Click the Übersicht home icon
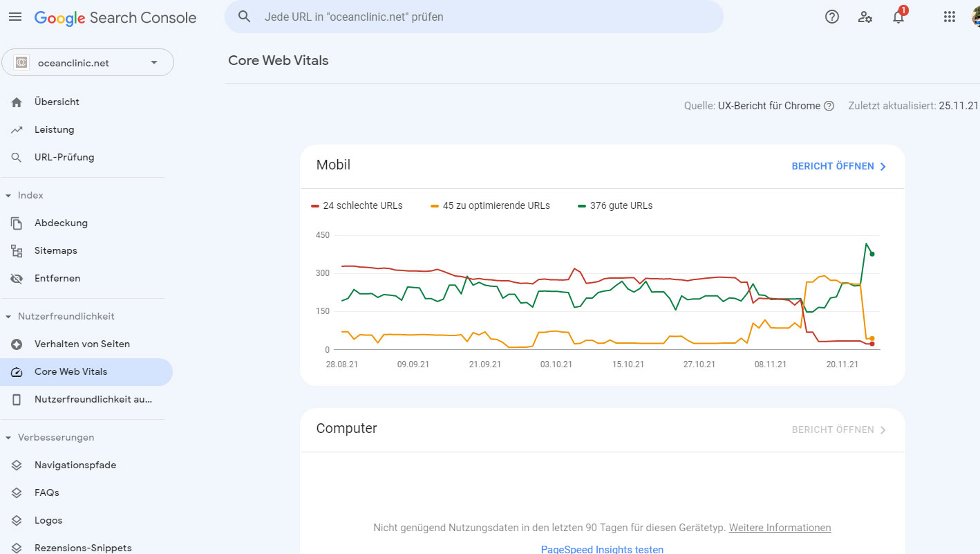Screen dimensions: 980x554 tap(17, 102)
